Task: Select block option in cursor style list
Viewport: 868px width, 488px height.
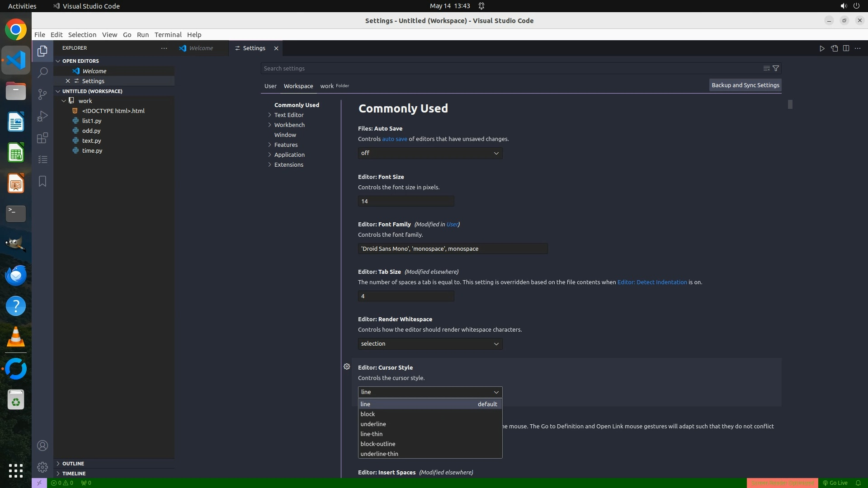Action: (x=368, y=414)
